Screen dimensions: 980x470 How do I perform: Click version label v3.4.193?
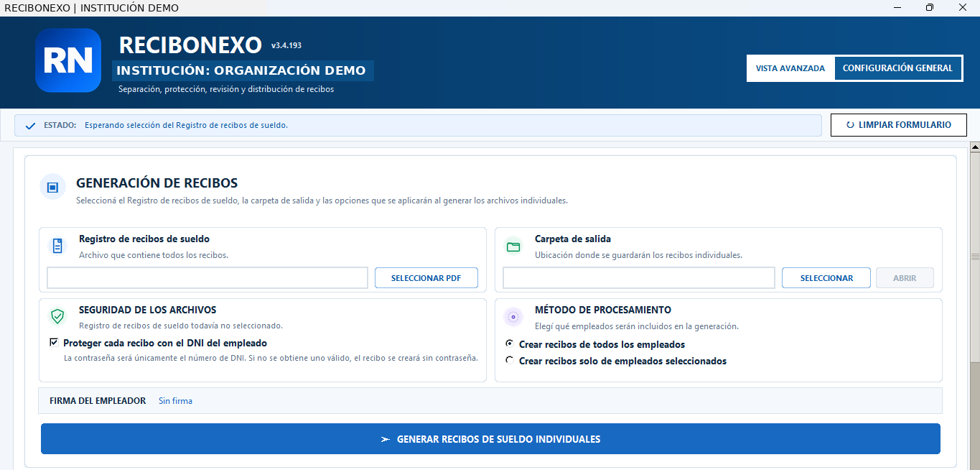[286, 45]
